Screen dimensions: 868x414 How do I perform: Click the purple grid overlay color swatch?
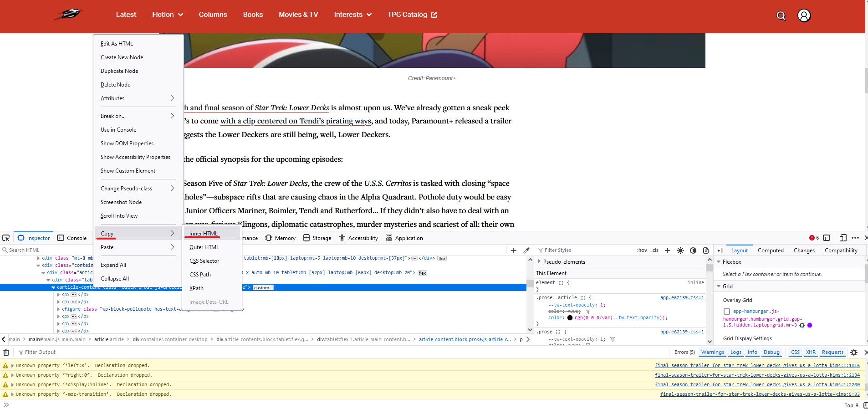click(810, 325)
